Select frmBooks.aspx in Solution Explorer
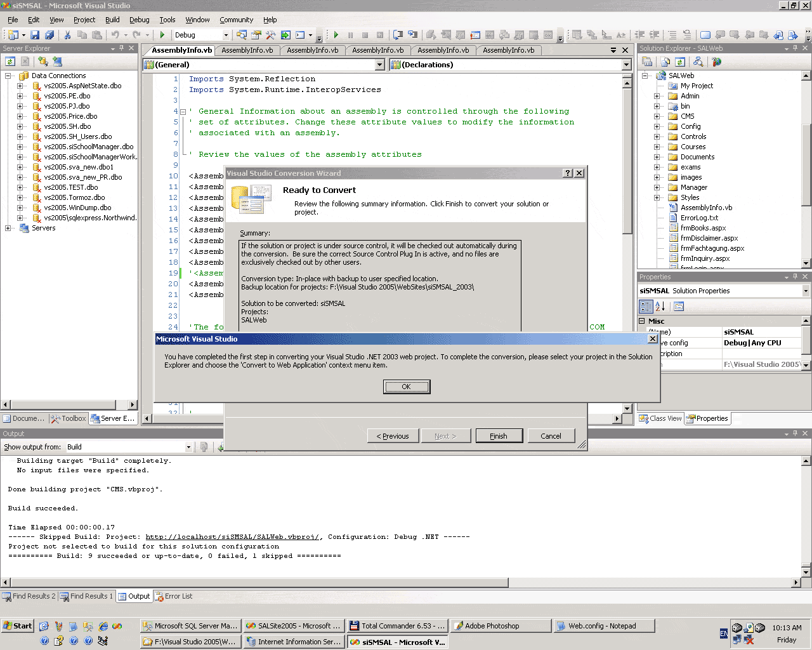 pyautogui.click(x=703, y=228)
